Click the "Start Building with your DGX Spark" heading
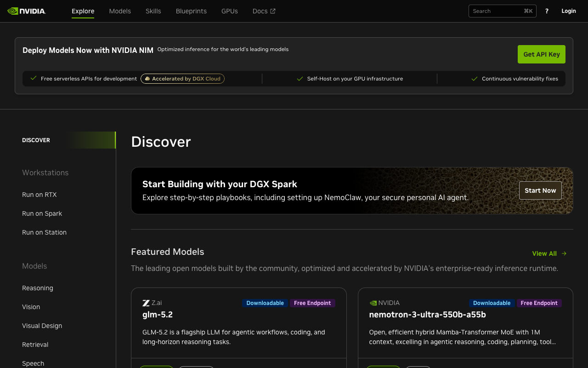 click(x=220, y=184)
